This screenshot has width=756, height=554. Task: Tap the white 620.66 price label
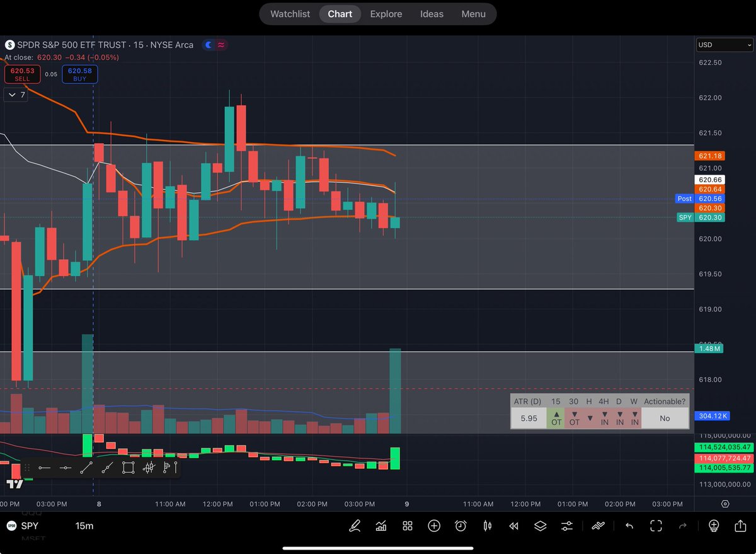coord(710,180)
